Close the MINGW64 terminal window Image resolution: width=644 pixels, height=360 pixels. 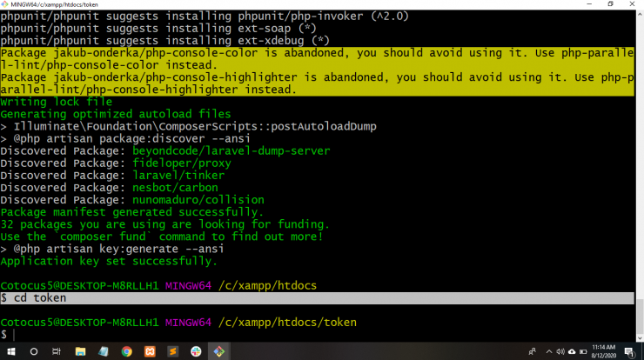pos(632,4)
